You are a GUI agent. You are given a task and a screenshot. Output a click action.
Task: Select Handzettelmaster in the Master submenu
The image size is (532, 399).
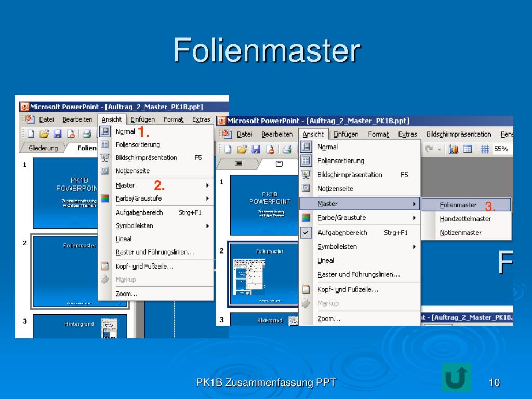(x=467, y=219)
